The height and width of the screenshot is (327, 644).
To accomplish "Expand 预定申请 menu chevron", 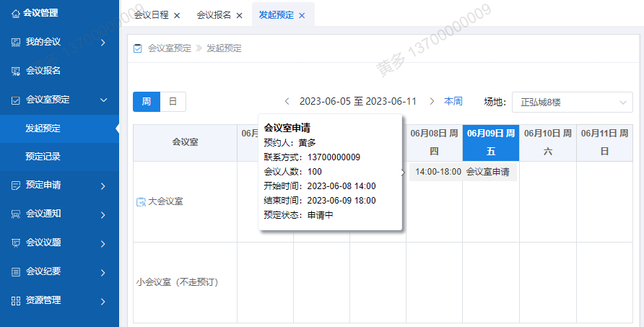I will coord(103,186).
